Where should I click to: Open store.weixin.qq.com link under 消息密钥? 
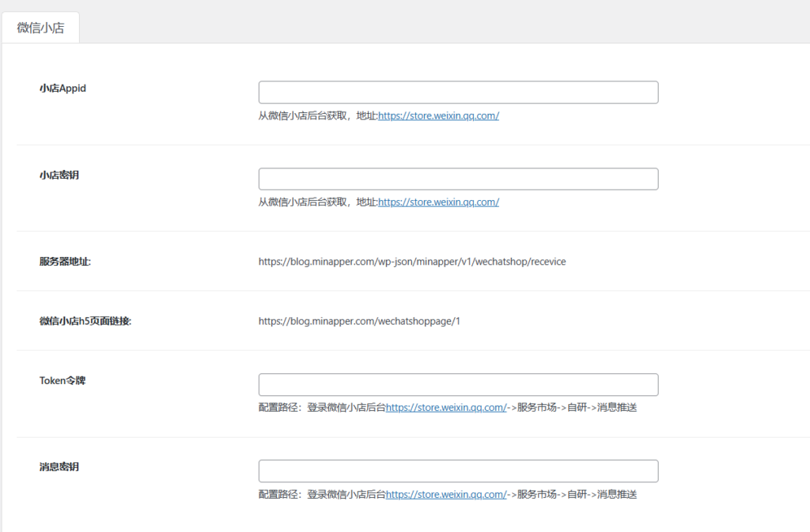446,494
